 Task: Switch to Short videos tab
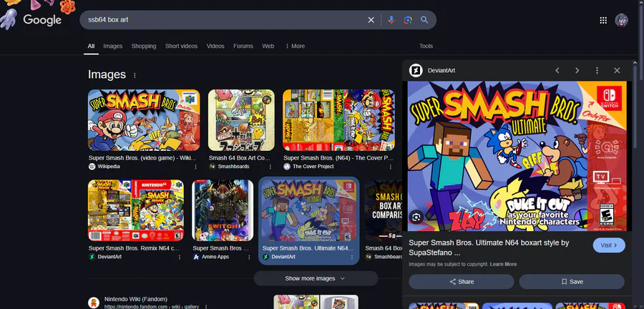[181, 46]
